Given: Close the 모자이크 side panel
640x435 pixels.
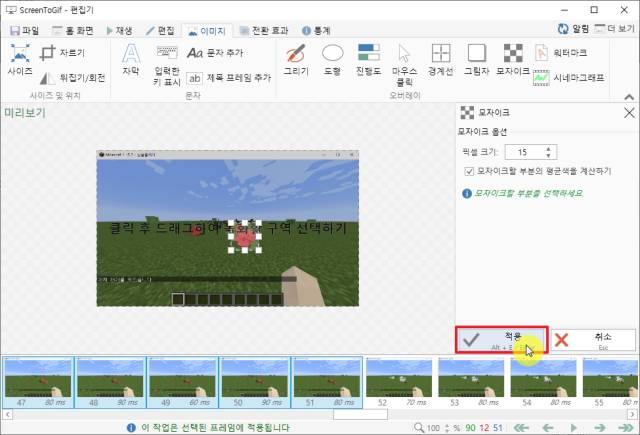Looking at the screenshot, I should [x=629, y=113].
